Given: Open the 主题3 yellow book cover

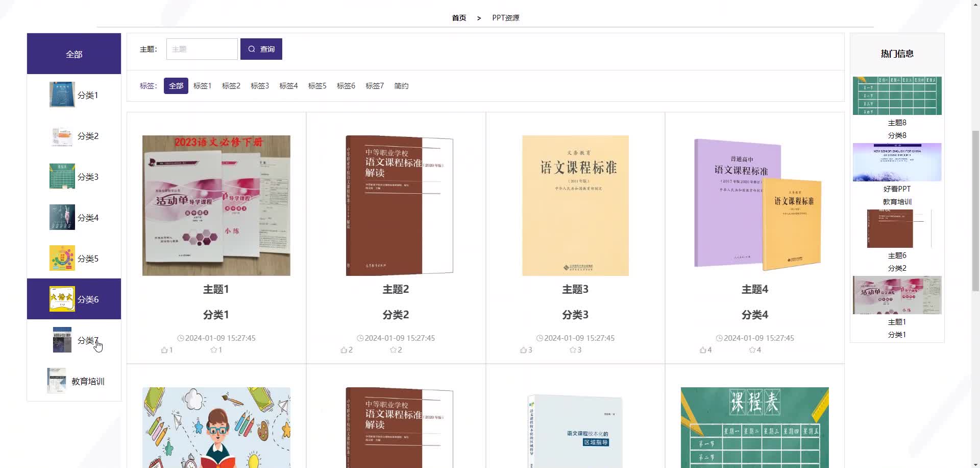Looking at the screenshot, I should [576, 205].
